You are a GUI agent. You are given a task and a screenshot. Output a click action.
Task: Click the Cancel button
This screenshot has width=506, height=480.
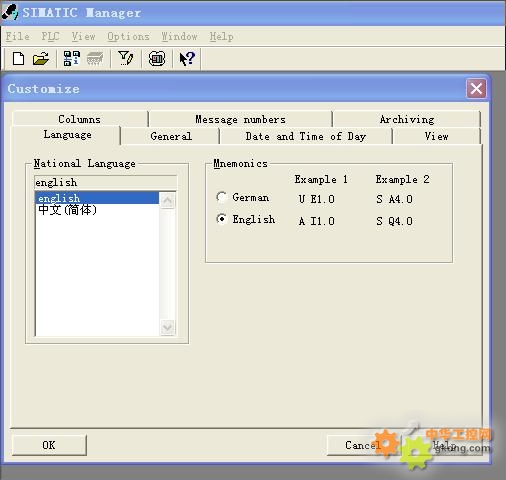pyautogui.click(x=363, y=445)
